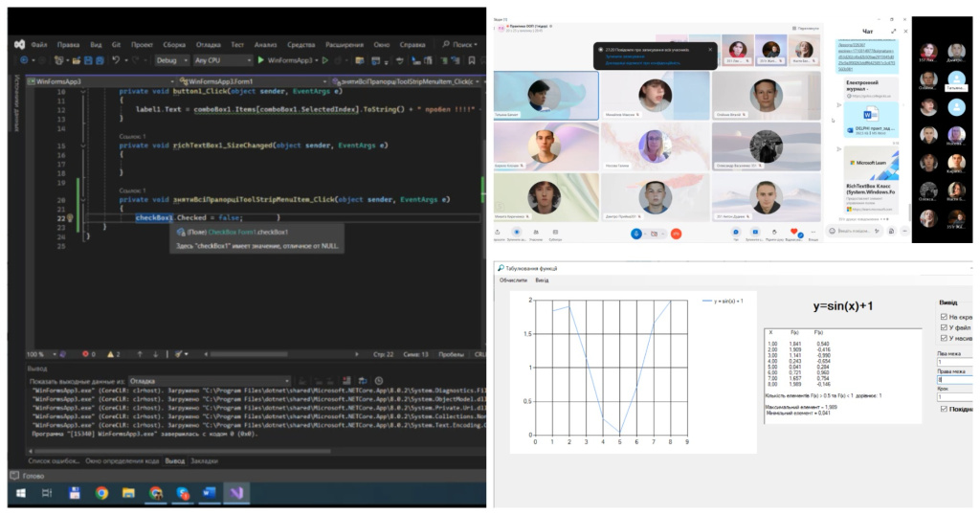Click the Поиск search box in Visual Studio
Image resolution: width=980 pixels, height=515 pixels.
click(460, 44)
